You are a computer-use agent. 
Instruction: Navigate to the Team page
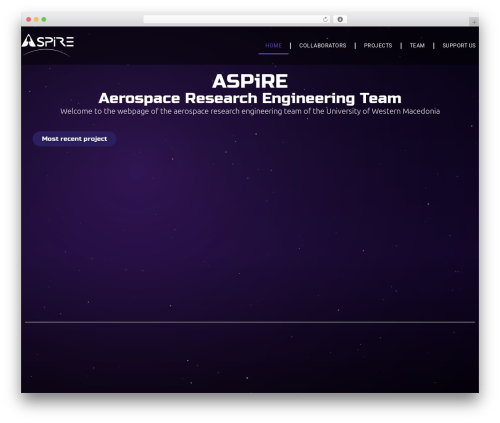pos(417,46)
